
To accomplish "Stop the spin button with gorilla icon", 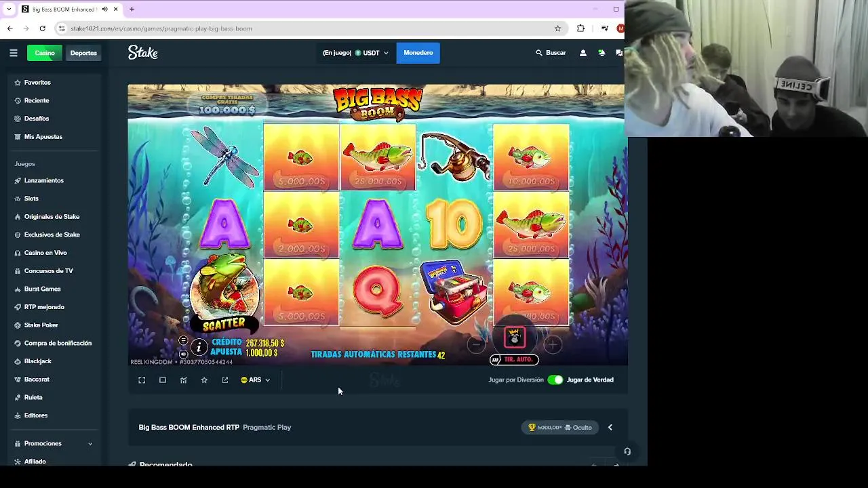I will [x=515, y=336].
